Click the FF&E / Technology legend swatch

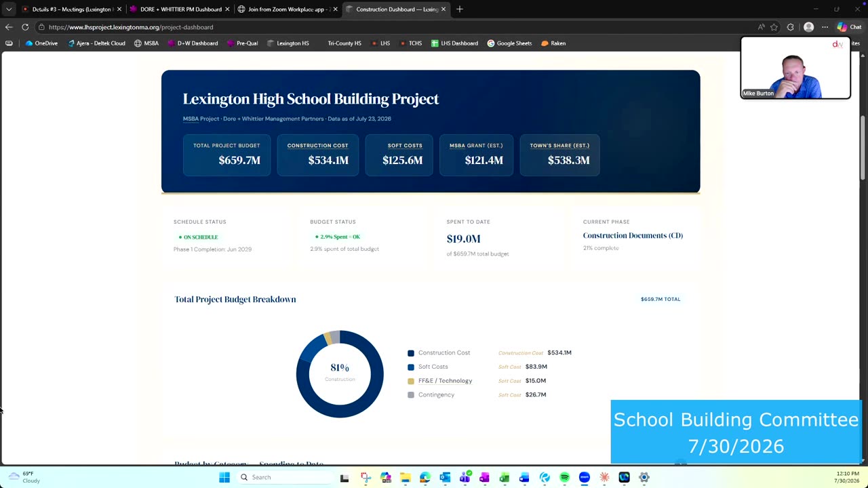[411, 381]
